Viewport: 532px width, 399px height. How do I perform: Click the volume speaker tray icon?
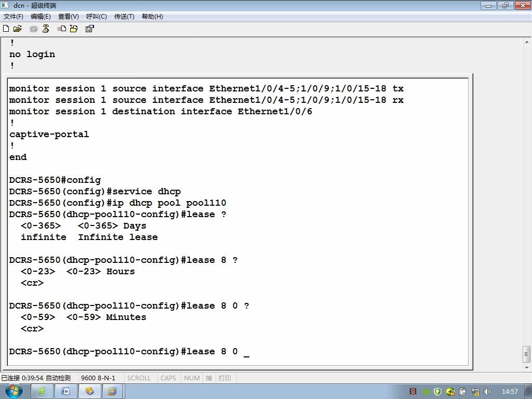(x=487, y=392)
